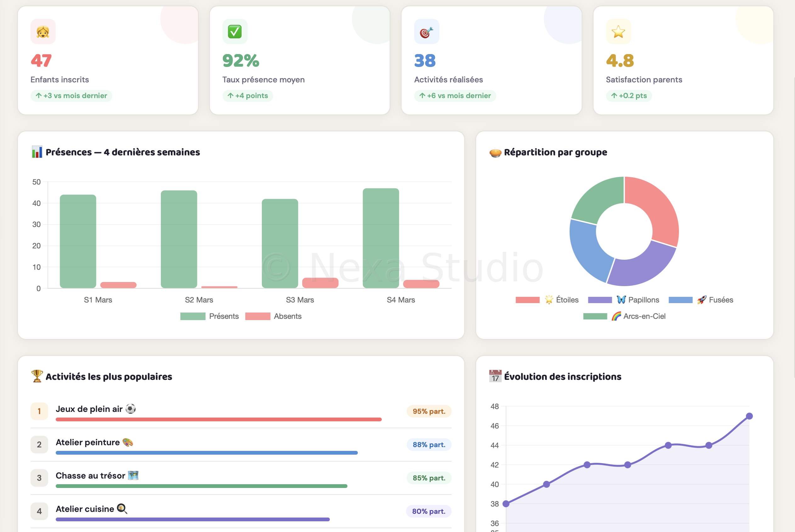795x532 pixels.
Task: Toggle the Présents legend item
Action: click(210, 316)
